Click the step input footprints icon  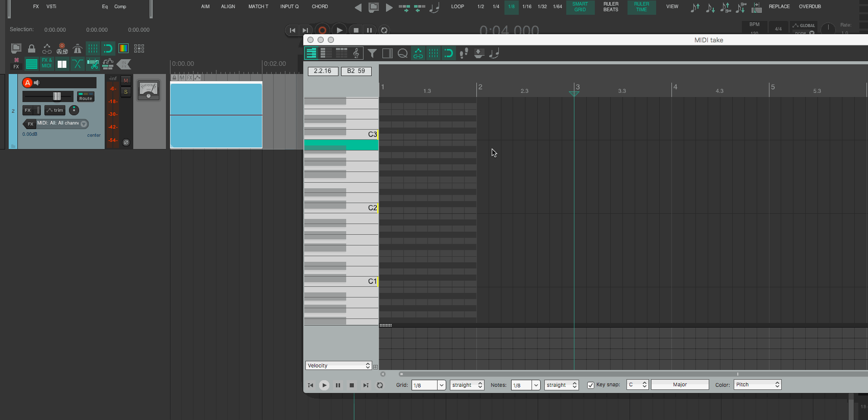[464, 53]
